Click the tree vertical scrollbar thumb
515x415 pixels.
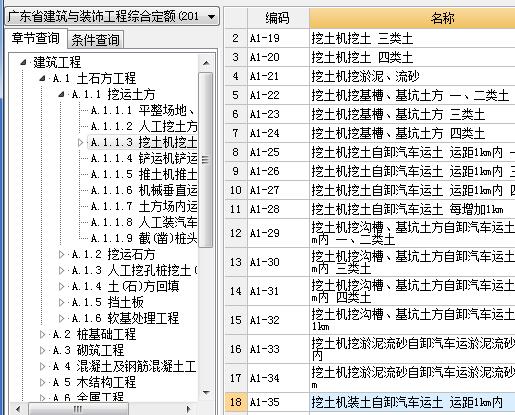(x=206, y=160)
